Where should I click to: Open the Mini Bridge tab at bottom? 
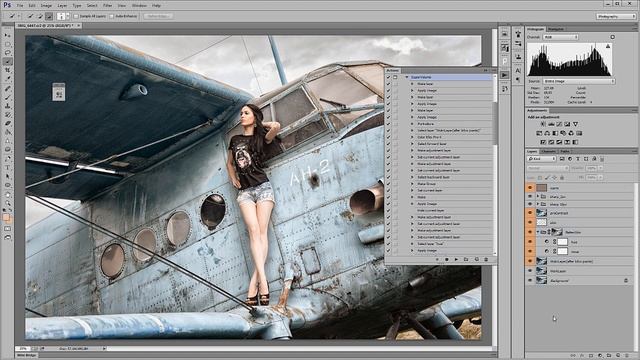click(x=27, y=356)
